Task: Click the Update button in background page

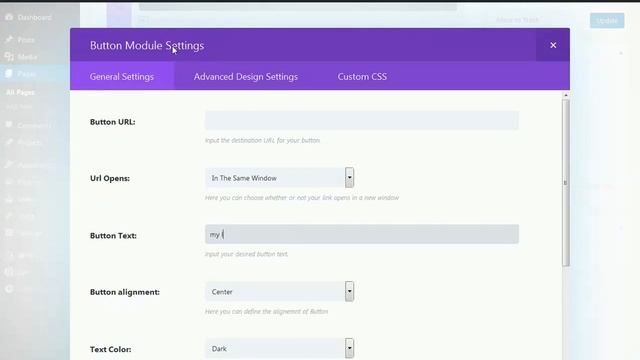Action: 607,20
